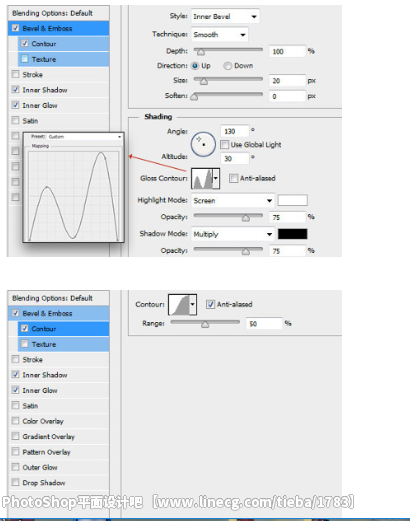Select the Drop Shadow style label

44,483
